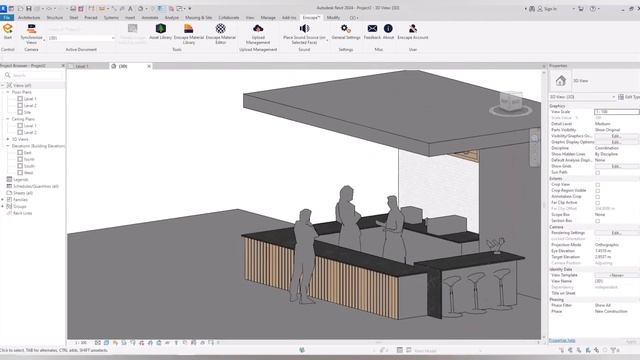Click the Revit application logo icon
640x360 pixels.
point(3,9)
